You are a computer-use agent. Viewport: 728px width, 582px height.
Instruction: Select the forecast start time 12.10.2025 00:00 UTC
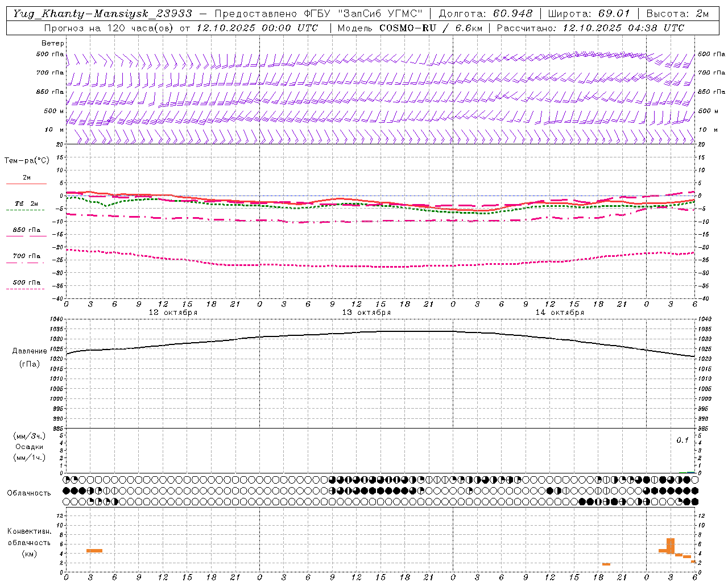pyautogui.click(x=257, y=28)
